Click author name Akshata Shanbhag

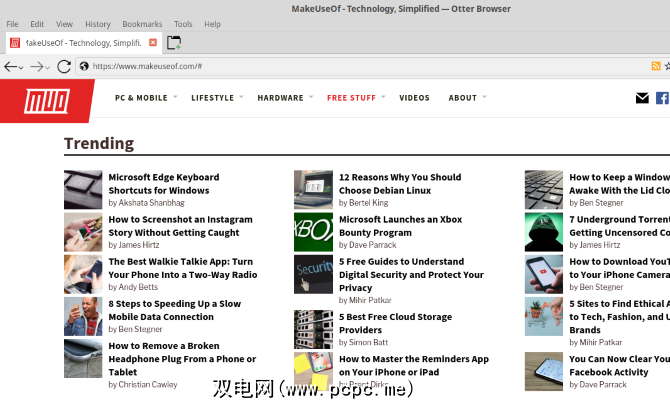pos(151,203)
